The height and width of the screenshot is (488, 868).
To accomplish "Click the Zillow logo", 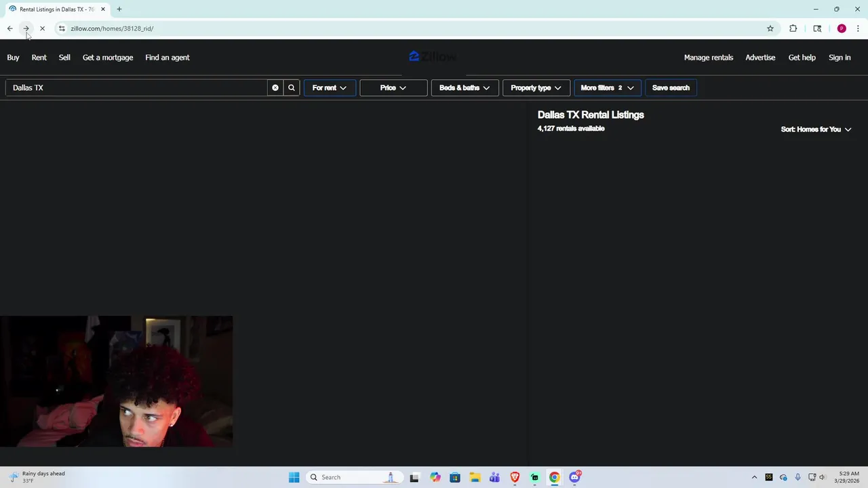I will 433,57.
